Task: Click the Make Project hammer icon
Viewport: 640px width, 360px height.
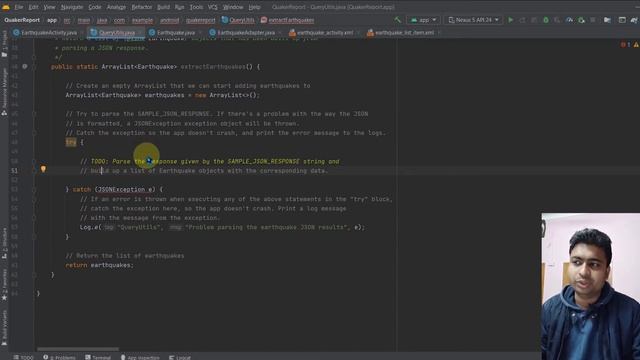Action: (x=398, y=20)
